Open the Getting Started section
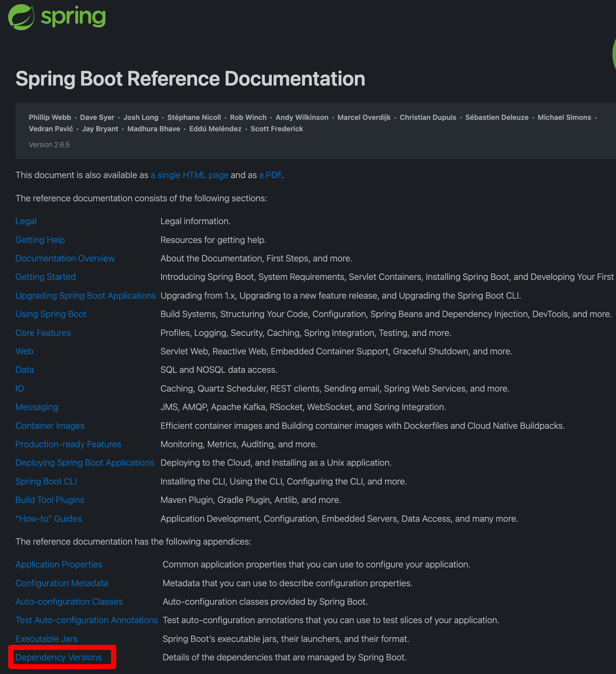Image resolution: width=616 pixels, height=674 pixels. [45, 277]
